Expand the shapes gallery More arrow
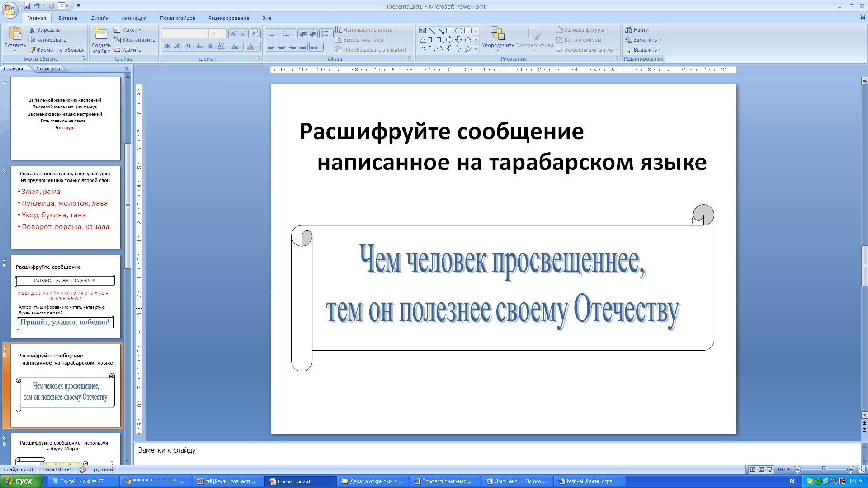 [x=476, y=49]
